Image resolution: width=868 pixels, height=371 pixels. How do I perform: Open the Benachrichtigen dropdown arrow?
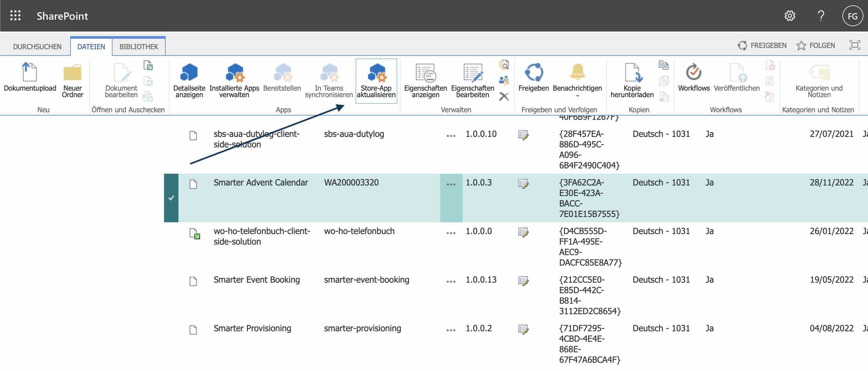[x=578, y=97]
